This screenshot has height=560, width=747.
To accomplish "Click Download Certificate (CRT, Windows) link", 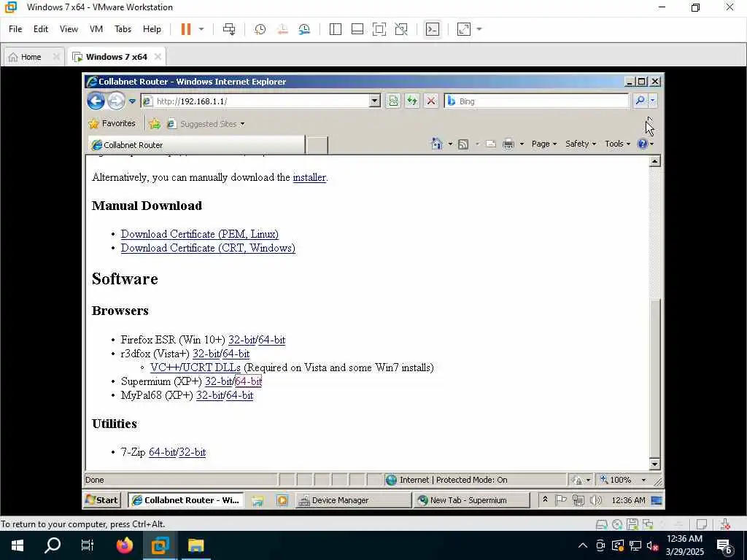I will click(208, 248).
